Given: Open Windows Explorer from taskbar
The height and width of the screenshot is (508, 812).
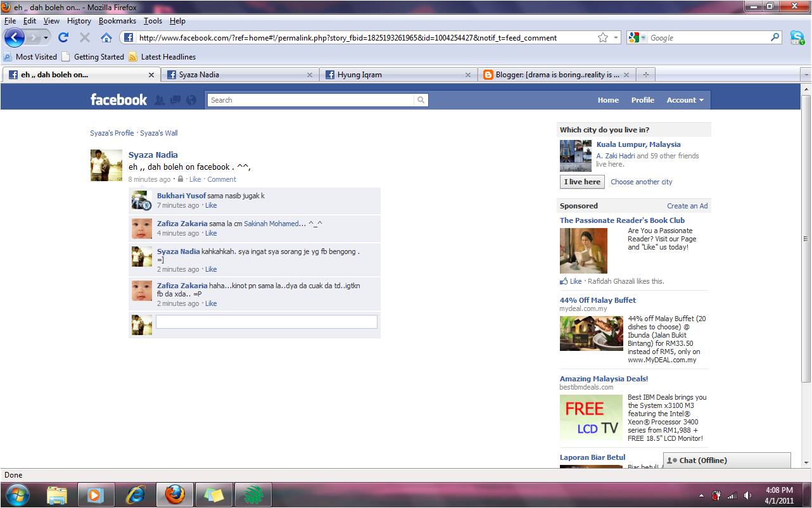Looking at the screenshot, I should 57,495.
